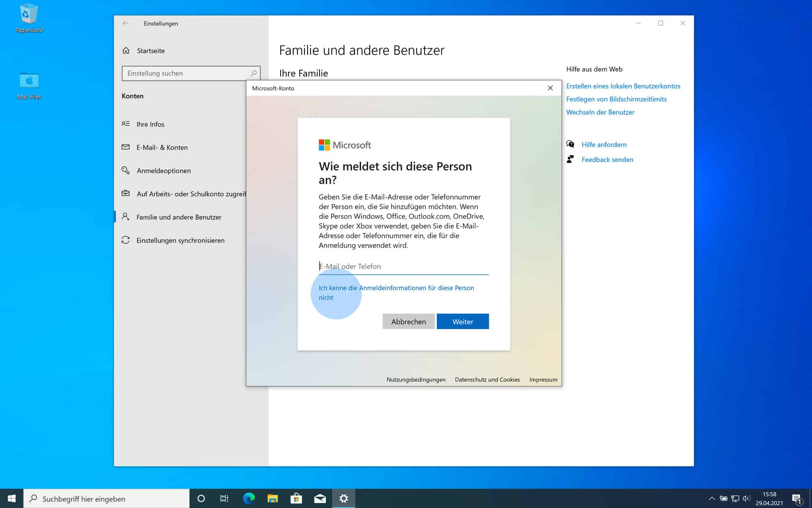Click the Settings gear in taskbar
This screenshot has width=812, height=508.
pyautogui.click(x=344, y=498)
